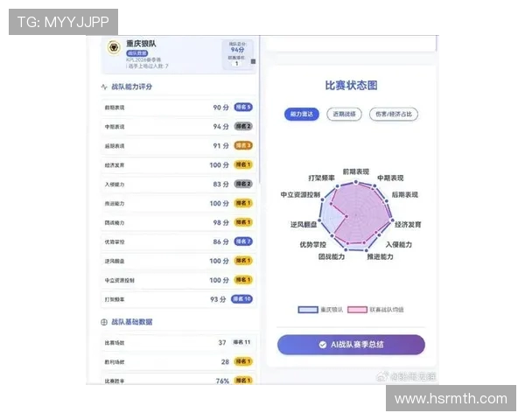Click the 前期表现 radar chart label
This screenshot has height=420, width=525.
coord(355,171)
